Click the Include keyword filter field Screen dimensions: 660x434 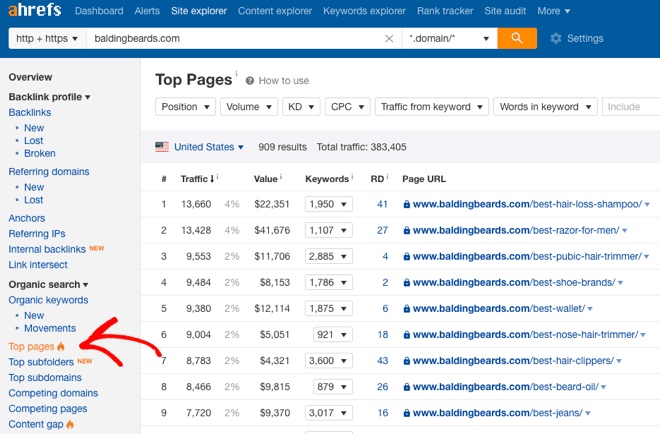tap(631, 107)
